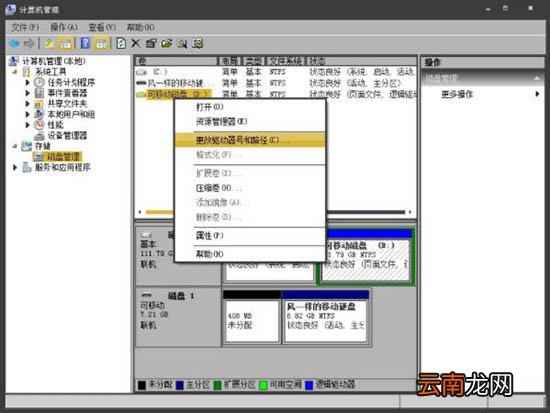The image size is (550, 413).
Task: Select 磁盘 1 可移动 disk label
Action: coord(178,317)
